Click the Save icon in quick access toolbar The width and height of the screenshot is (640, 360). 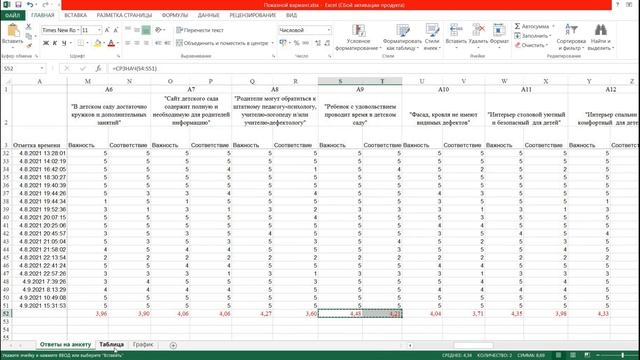[18, 4]
